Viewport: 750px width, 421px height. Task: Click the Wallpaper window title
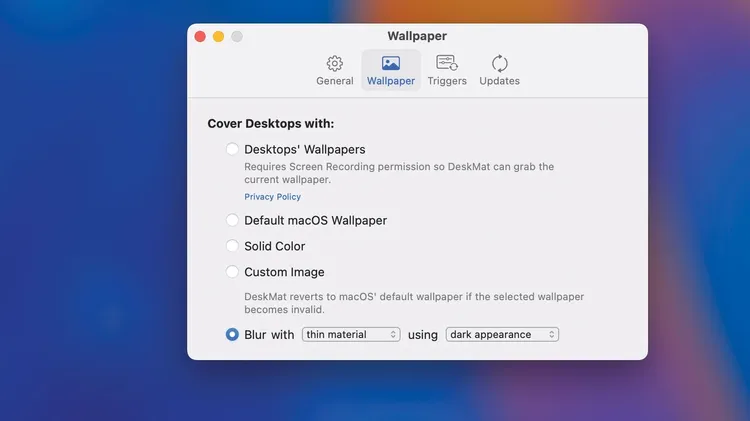tap(417, 36)
